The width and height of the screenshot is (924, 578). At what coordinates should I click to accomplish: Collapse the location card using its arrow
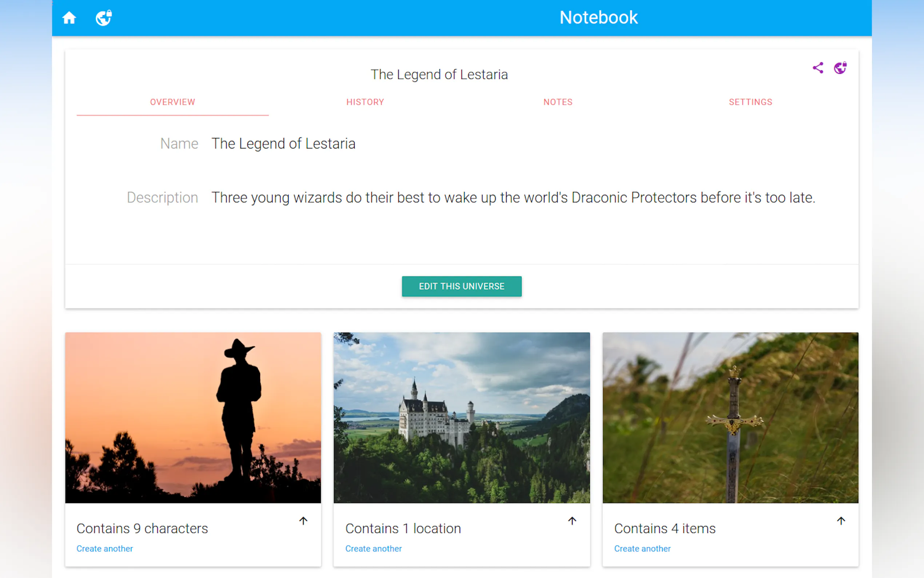(572, 520)
